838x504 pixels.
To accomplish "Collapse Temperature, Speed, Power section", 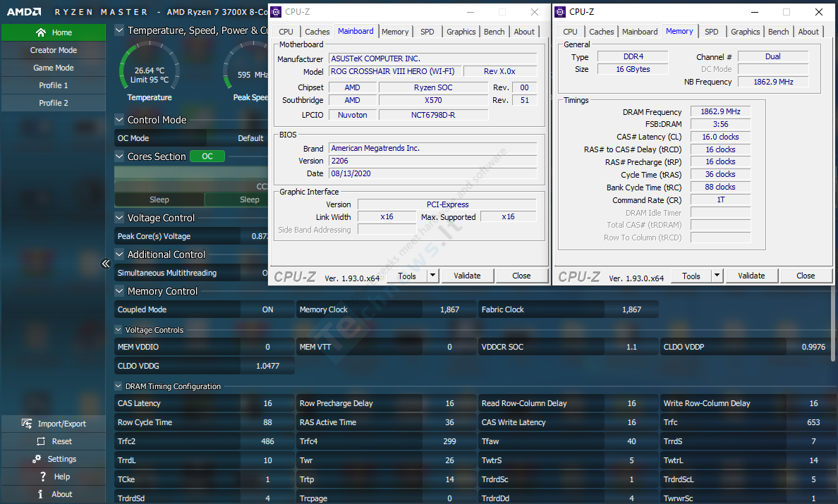I will pos(119,30).
